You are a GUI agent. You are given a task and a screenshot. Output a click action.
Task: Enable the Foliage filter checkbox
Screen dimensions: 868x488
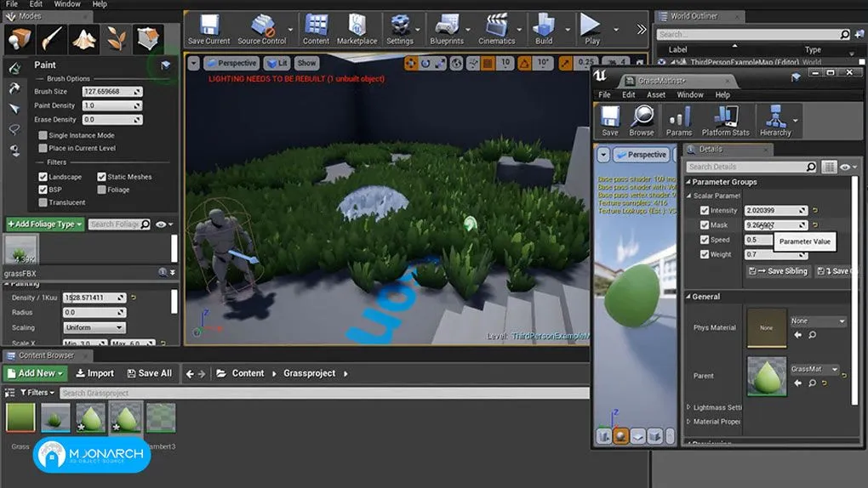coord(101,190)
